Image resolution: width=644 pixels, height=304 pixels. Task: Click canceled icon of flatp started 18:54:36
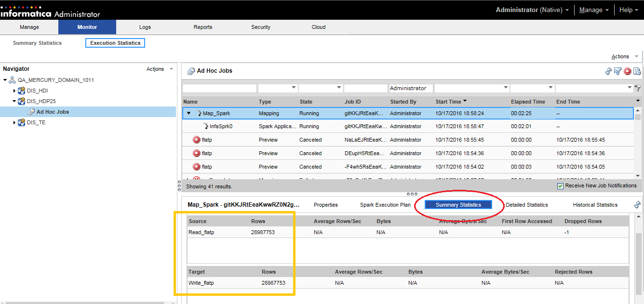[197, 153]
